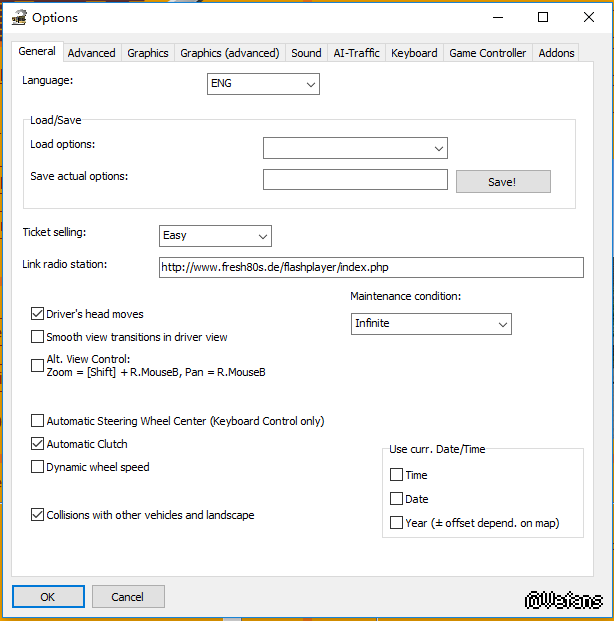Open the Ticket selling Easy dropdown
614x621 pixels.
point(215,236)
